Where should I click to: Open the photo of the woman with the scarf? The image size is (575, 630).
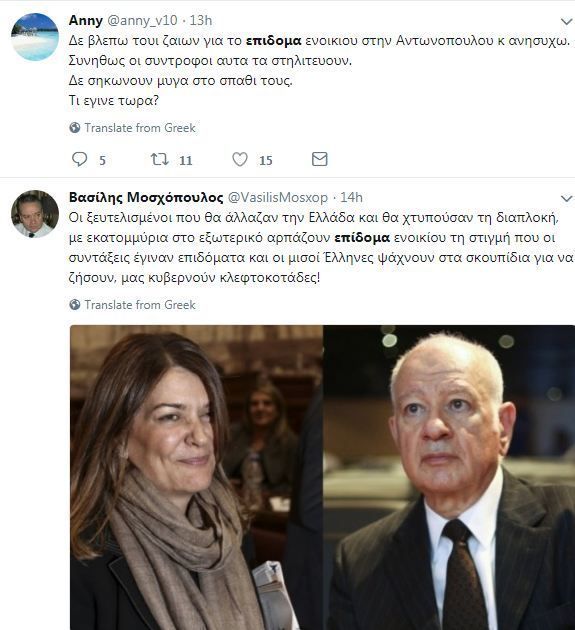point(196,477)
